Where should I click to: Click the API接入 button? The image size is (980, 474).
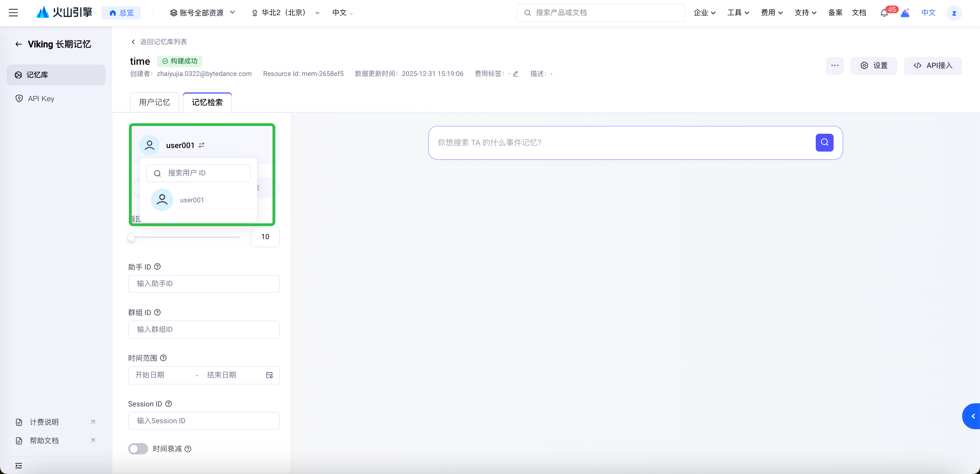pyautogui.click(x=933, y=66)
